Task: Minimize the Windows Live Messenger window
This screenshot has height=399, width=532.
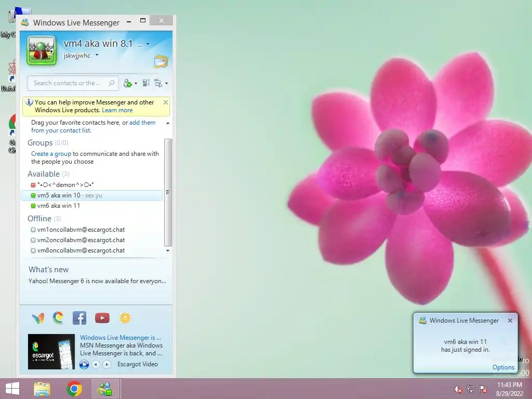Action: 129,22
